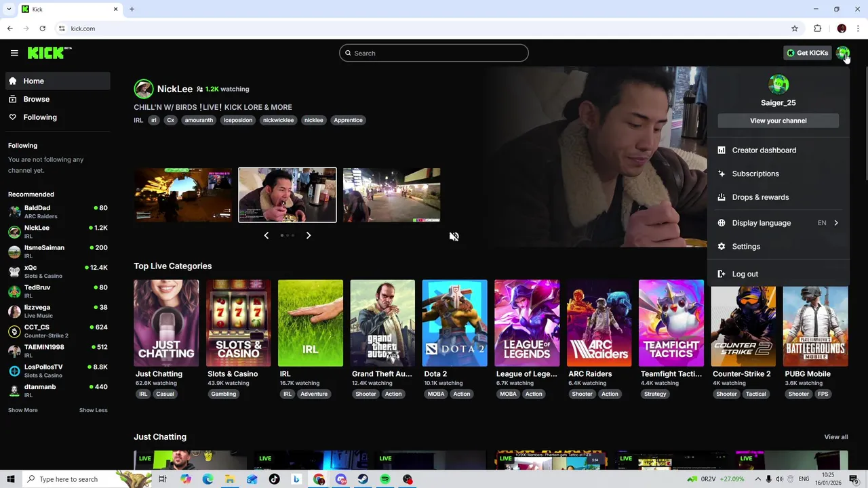Click the Home sidebar item
The height and width of the screenshot is (488, 868).
tap(58, 81)
